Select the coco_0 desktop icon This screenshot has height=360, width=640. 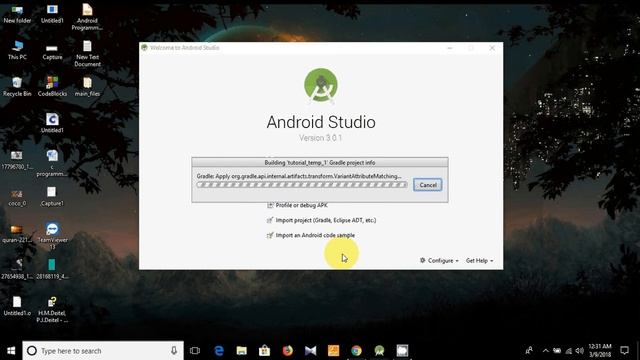[17, 197]
